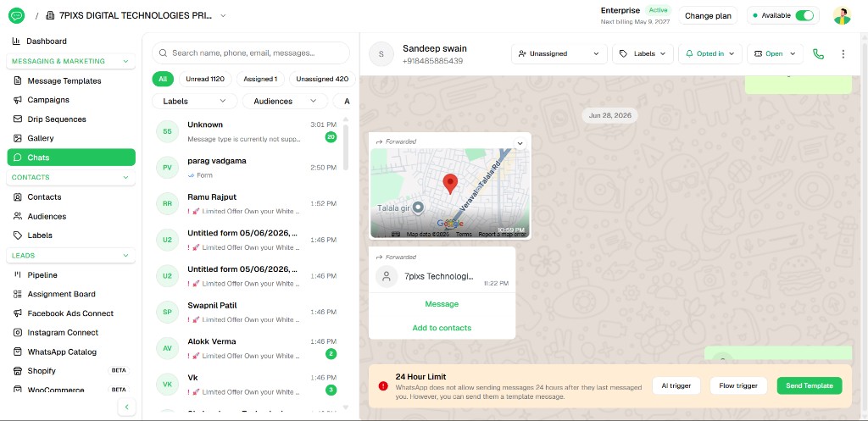Image resolution: width=868 pixels, height=421 pixels.
Task: Select Chats in the sidebar
Action: (x=71, y=157)
